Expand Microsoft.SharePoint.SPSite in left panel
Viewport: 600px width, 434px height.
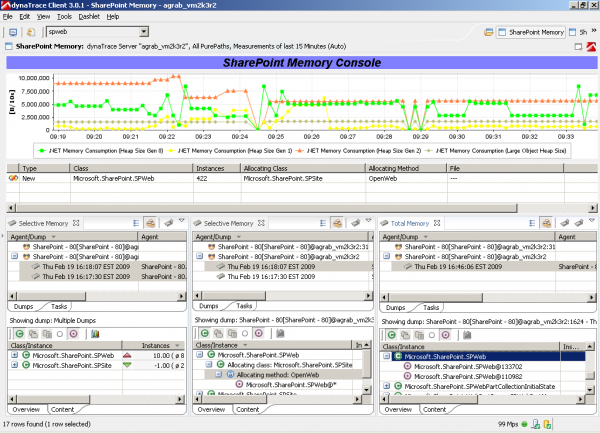(15, 365)
